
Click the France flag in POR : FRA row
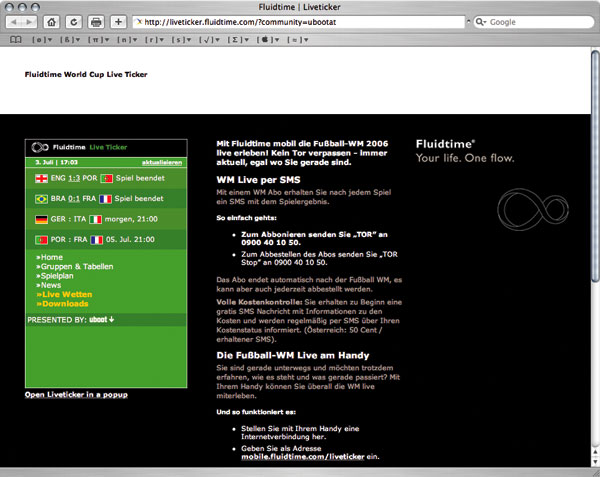click(96, 240)
